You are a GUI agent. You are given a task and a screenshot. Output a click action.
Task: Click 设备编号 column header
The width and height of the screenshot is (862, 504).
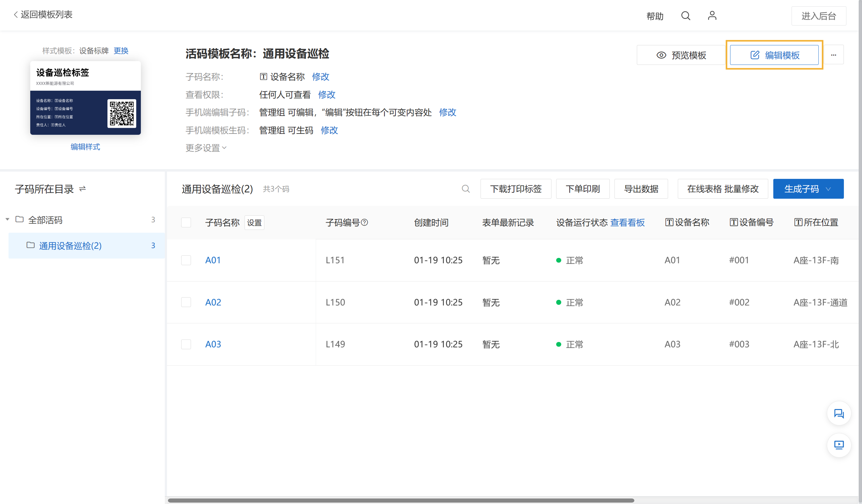[752, 223]
